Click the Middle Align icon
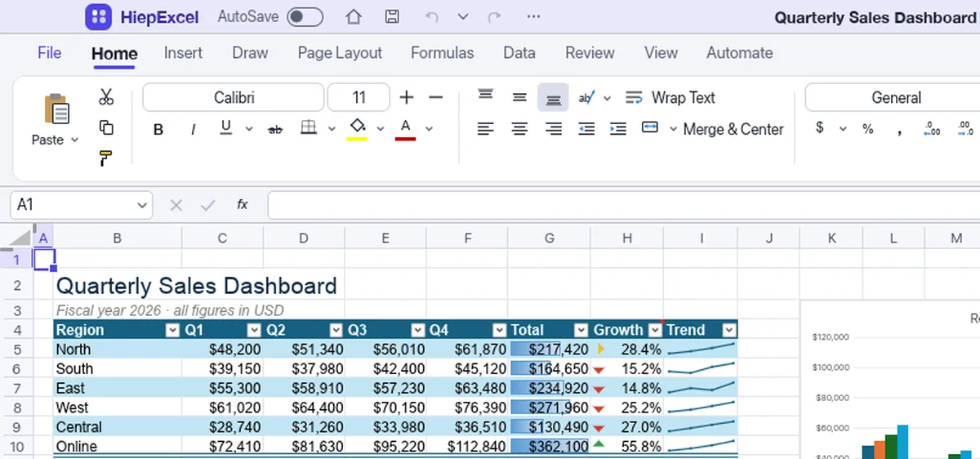The image size is (980, 459). (x=519, y=97)
